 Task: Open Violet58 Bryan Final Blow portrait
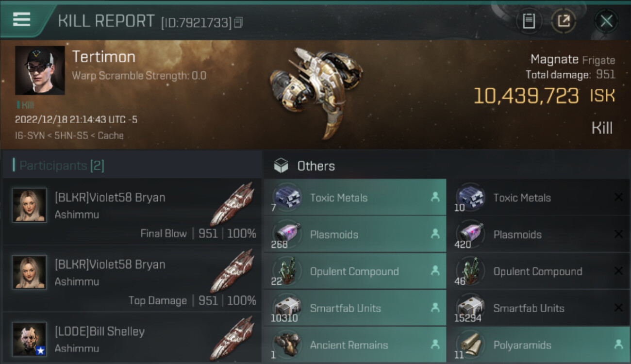pyautogui.click(x=30, y=205)
